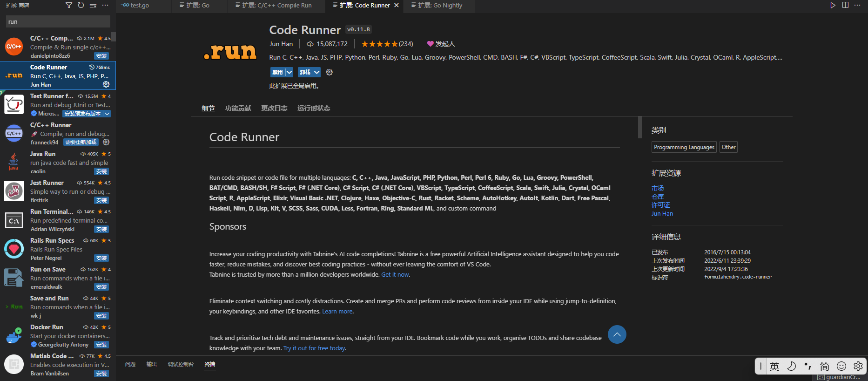
Task: Open editor more actions ellipsis
Action: pyautogui.click(x=857, y=5)
